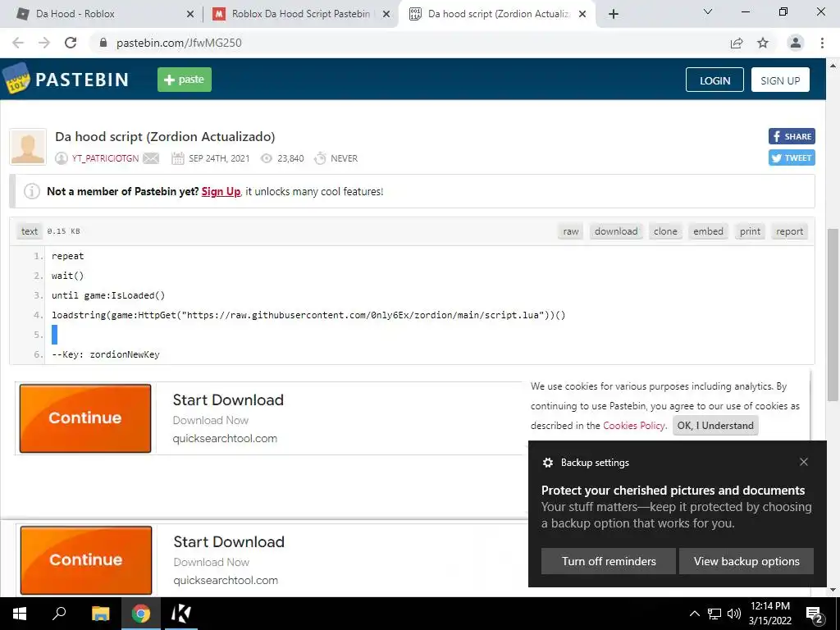Click the first Start Download ad heading

pyautogui.click(x=228, y=399)
